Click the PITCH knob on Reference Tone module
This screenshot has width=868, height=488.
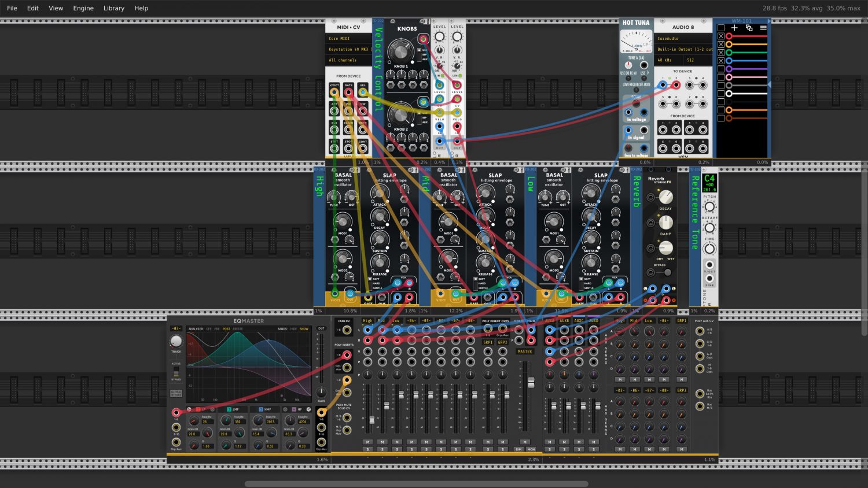tap(709, 207)
